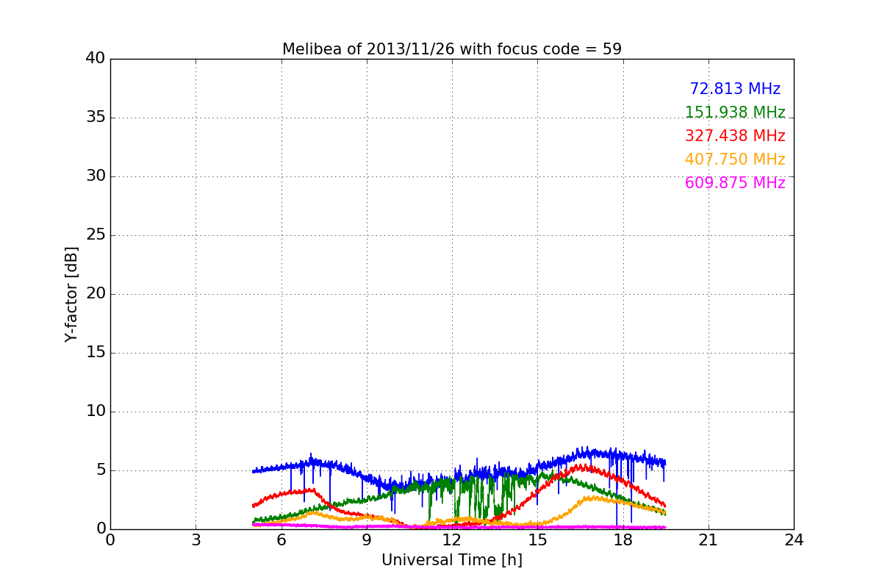The height and width of the screenshot is (588, 882).
Task: Click x-axis tick label 24
Action: pyautogui.click(x=794, y=540)
